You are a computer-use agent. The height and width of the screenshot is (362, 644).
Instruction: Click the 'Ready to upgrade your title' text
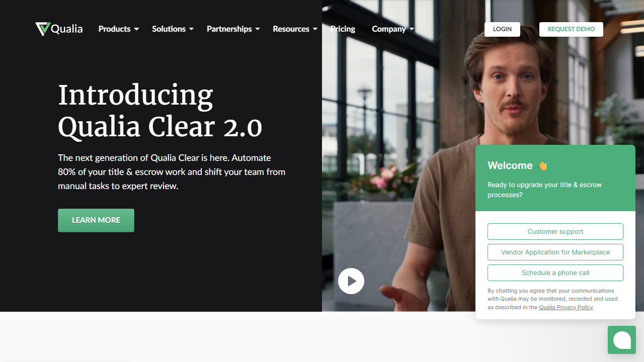544,190
